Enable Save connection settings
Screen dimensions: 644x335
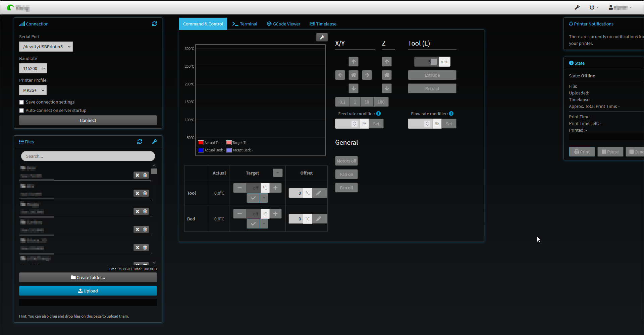pos(21,102)
